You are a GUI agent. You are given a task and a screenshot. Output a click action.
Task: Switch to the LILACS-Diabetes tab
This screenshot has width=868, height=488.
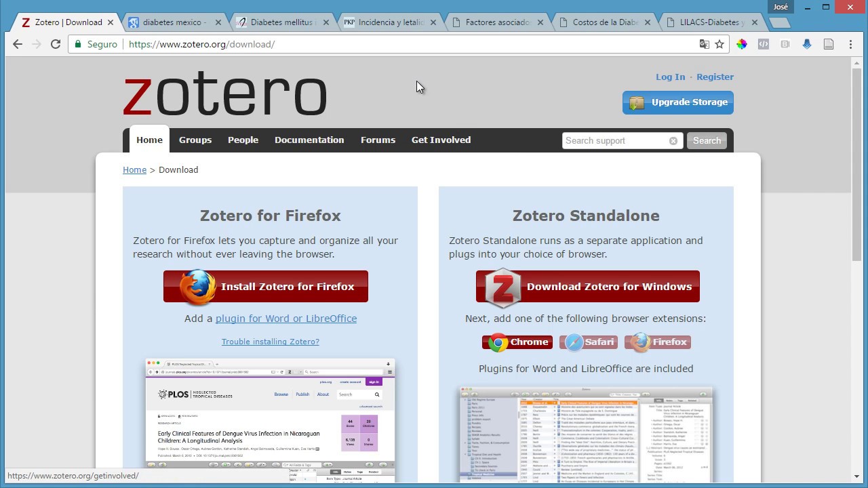pyautogui.click(x=711, y=22)
